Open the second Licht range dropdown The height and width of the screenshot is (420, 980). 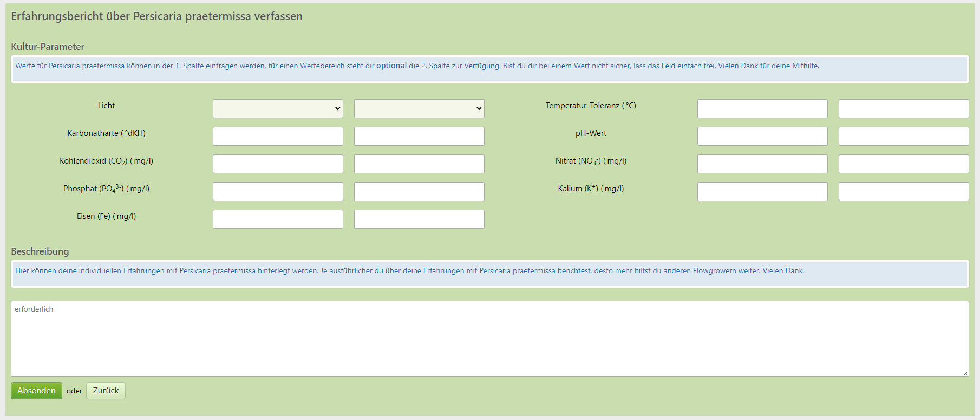[419, 108]
